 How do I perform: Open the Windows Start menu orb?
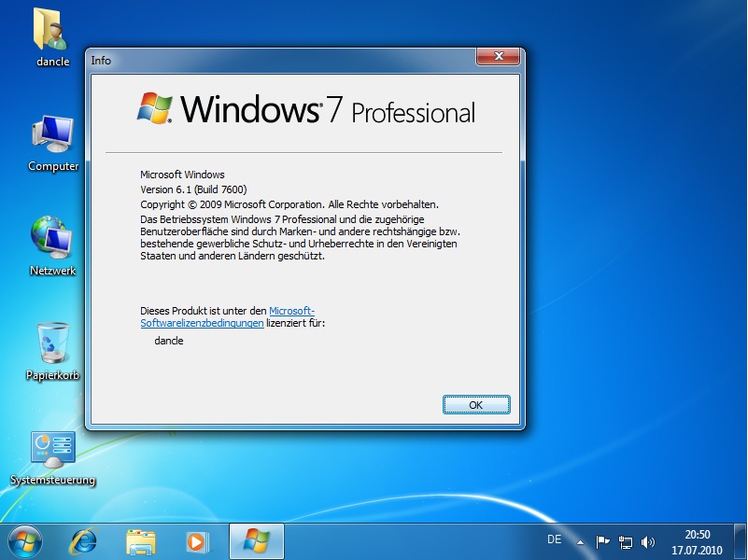point(25,540)
